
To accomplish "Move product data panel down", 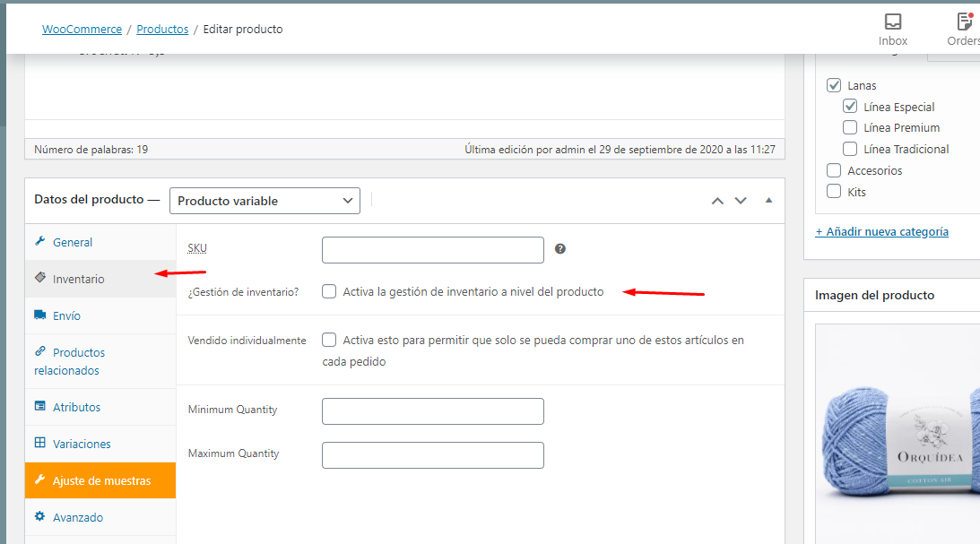I will tap(741, 201).
